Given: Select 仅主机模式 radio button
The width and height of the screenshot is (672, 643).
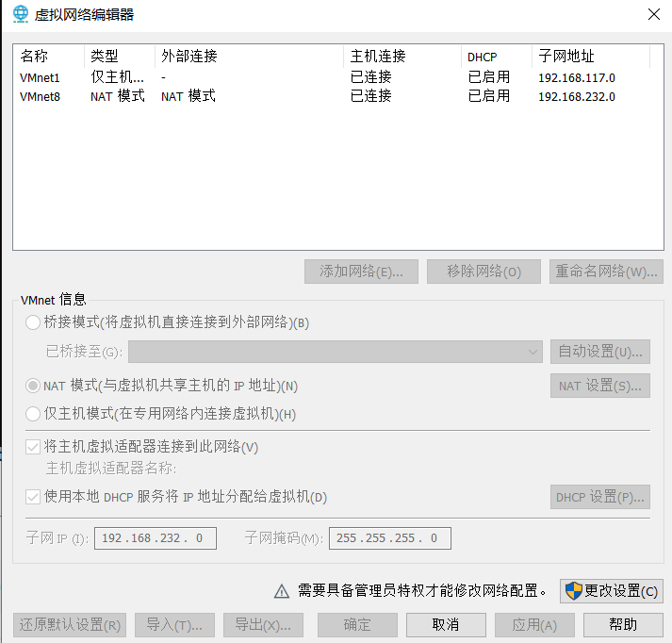Looking at the screenshot, I should 33,414.
